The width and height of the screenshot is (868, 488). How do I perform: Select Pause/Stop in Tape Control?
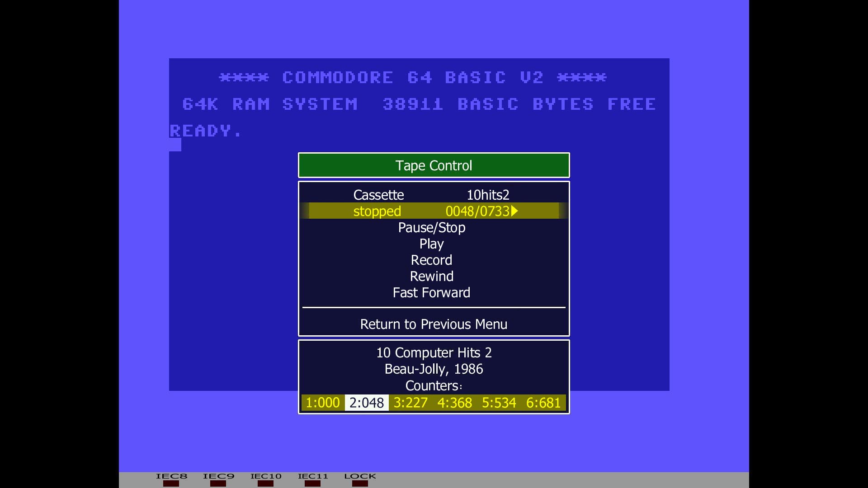tap(432, 227)
